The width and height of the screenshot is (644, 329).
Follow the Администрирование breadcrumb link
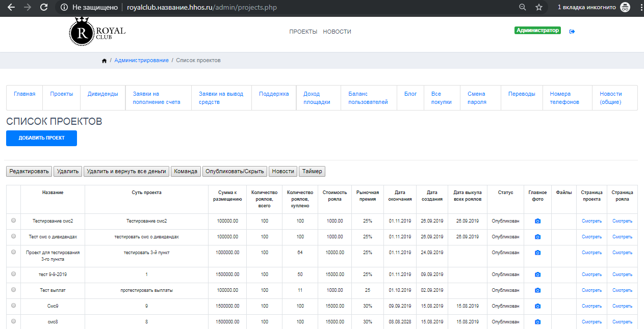[141, 61]
